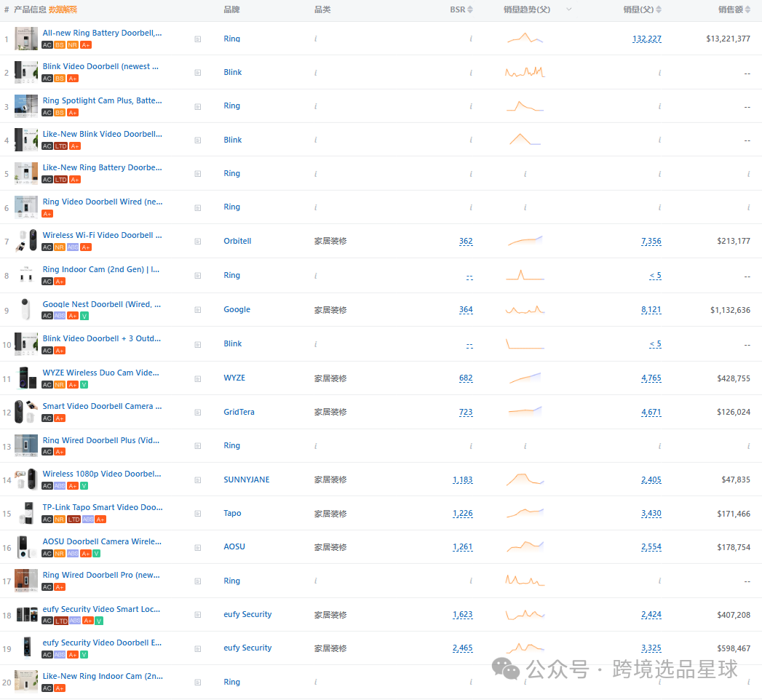The height and width of the screenshot is (700, 762).
Task: Click the Google brand link
Action: pyautogui.click(x=237, y=309)
